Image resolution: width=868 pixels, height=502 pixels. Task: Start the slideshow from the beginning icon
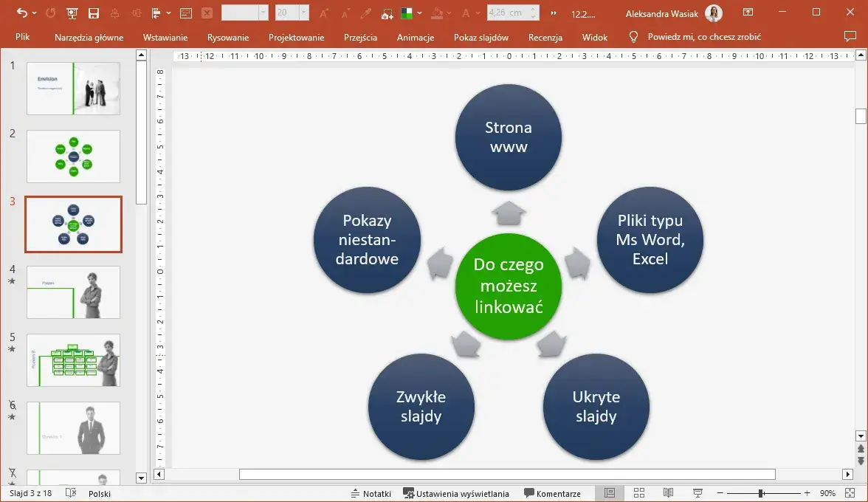71,13
